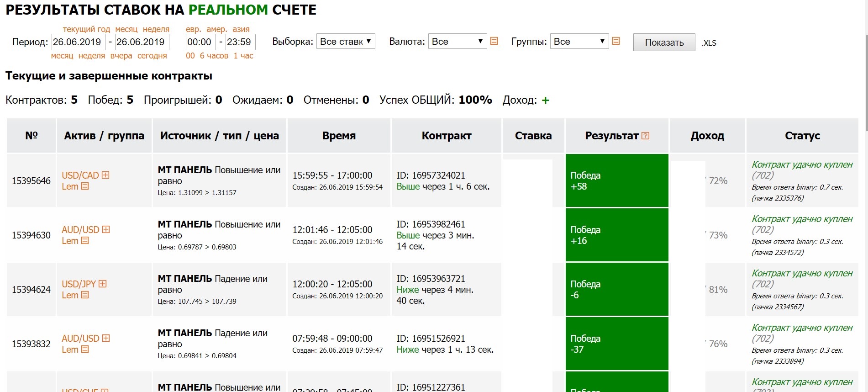
Task: Click the plus icon beside AUD/USD in row 15394630
Action: [106, 229]
